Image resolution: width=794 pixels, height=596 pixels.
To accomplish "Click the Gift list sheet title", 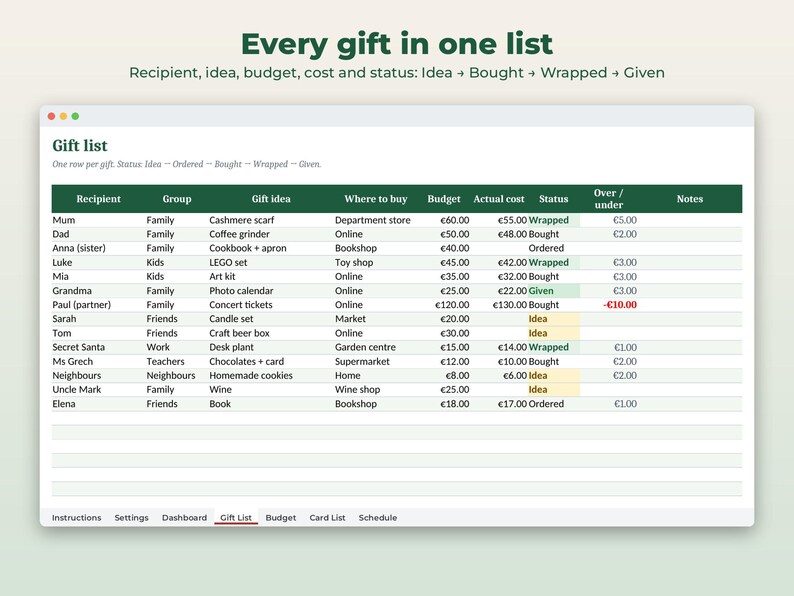I will [x=80, y=146].
